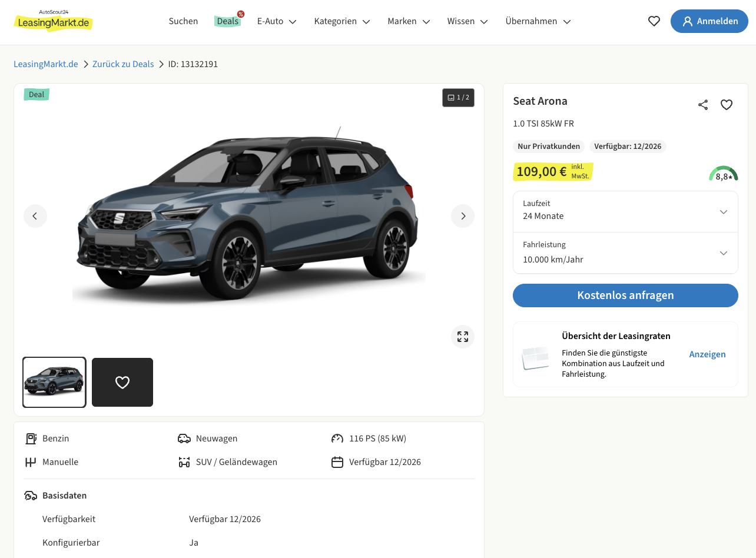Expand the Laufzeit 24 Monate dropdown
The image size is (756, 558).
(x=625, y=212)
